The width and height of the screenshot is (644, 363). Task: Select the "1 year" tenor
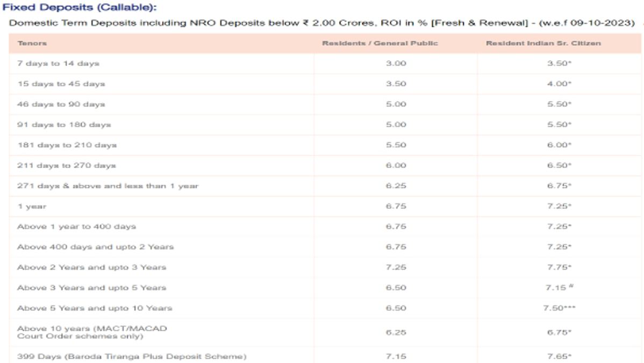[x=32, y=207]
